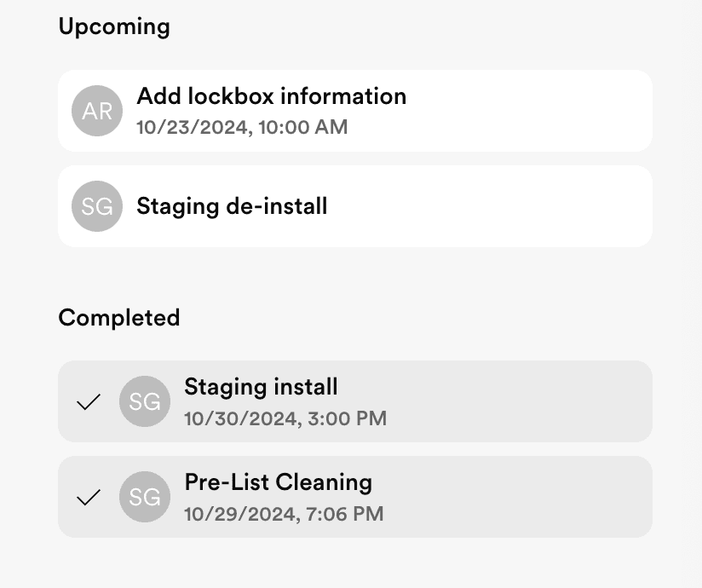Click the 10/29/2024, 7:06 PM timestamp

pyautogui.click(x=284, y=515)
